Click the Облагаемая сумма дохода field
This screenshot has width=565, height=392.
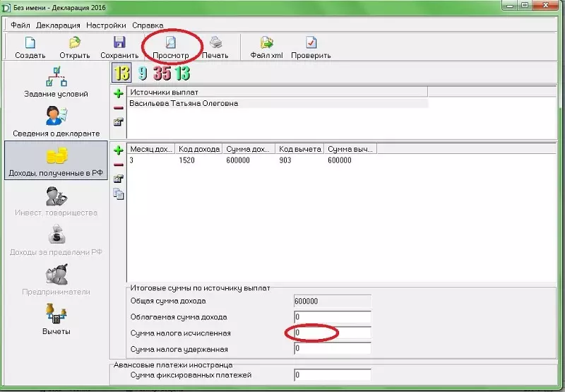333,317
